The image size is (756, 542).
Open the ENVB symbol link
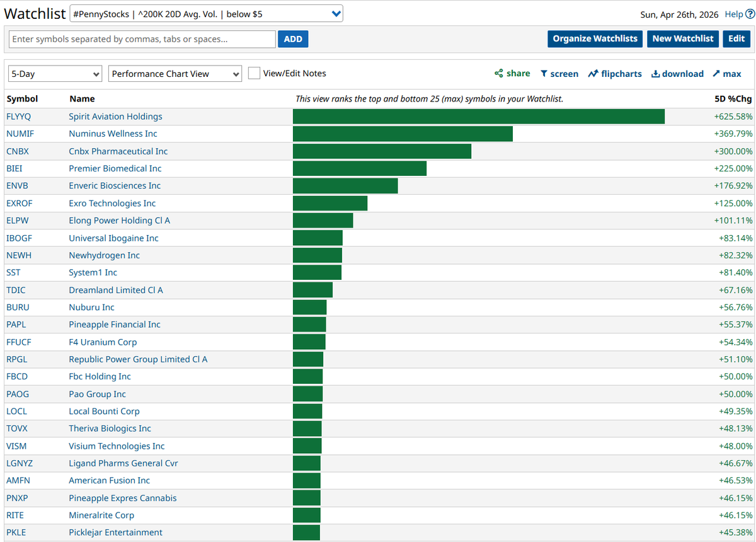17,185
